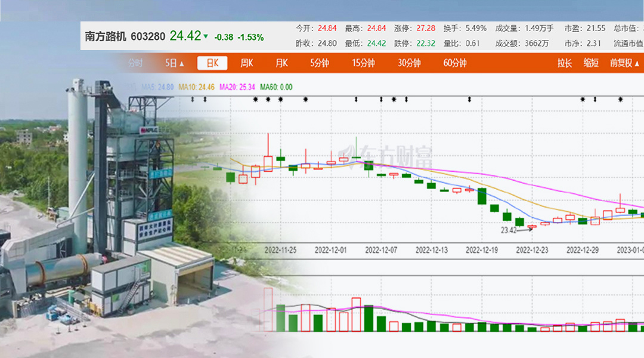Click the 换手 5.49% value
This screenshot has height=358, width=644.
click(476, 29)
